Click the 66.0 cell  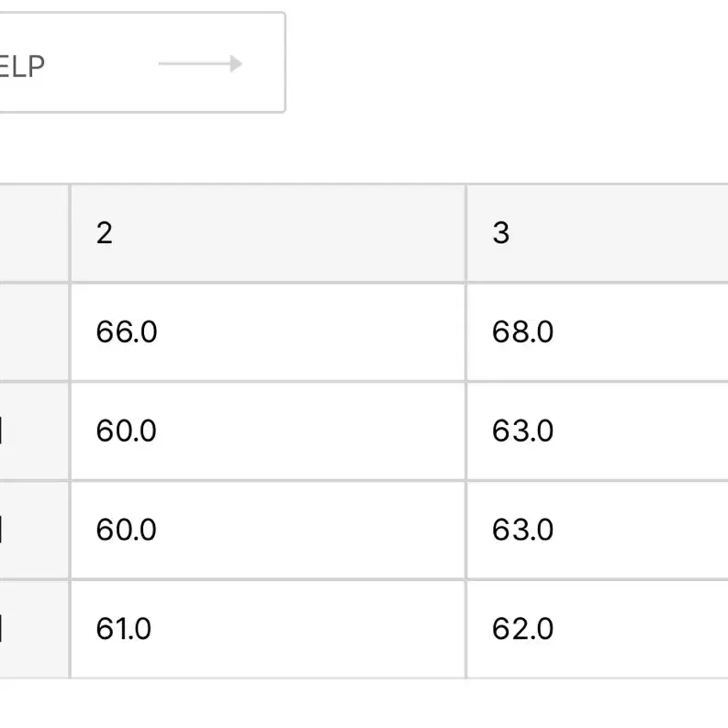point(268,332)
